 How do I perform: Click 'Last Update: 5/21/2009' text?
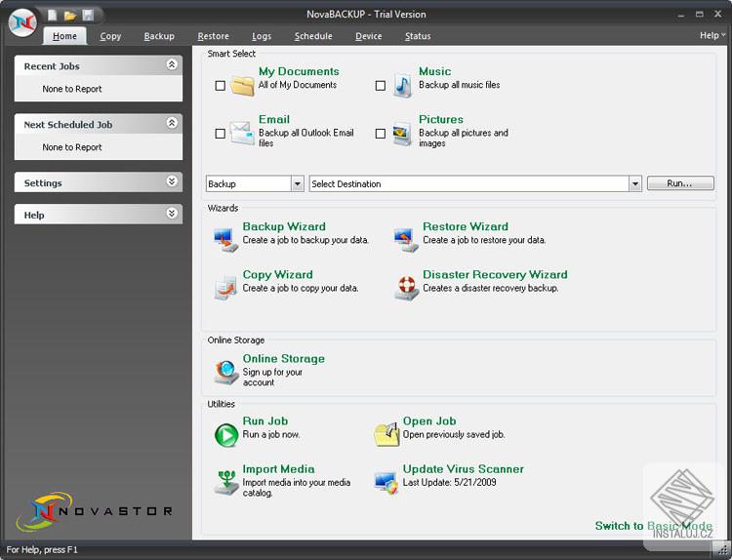(x=450, y=483)
